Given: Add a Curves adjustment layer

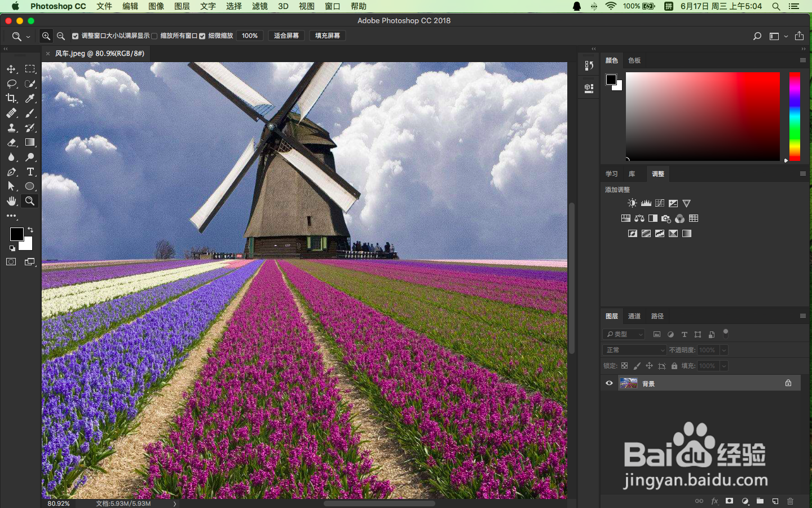Looking at the screenshot, I should (x=659, y=203).
